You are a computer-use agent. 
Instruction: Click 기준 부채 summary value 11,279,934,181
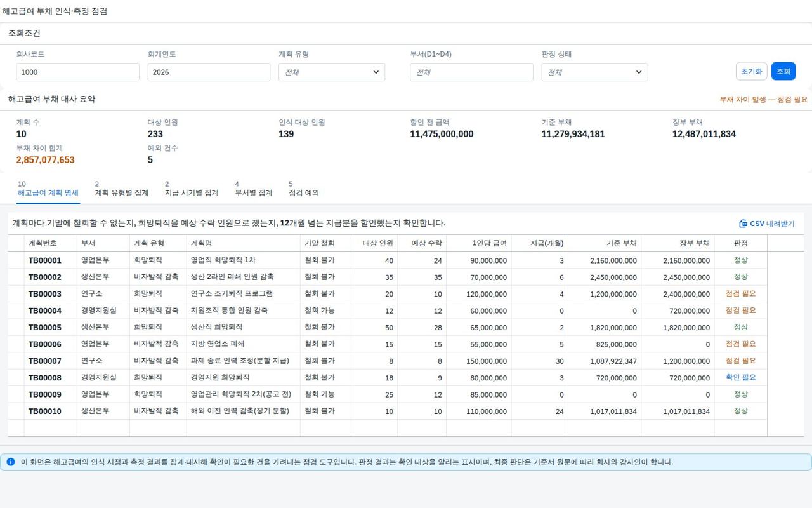coord(573,134)
